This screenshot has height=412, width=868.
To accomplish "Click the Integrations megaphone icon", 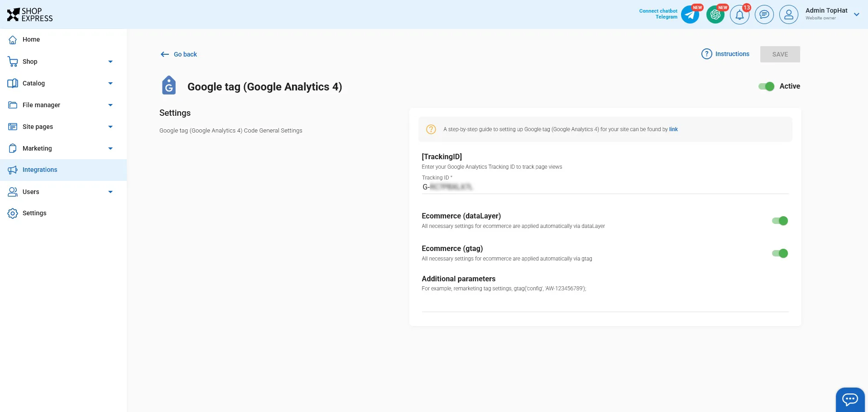I will tap(13, 170).
